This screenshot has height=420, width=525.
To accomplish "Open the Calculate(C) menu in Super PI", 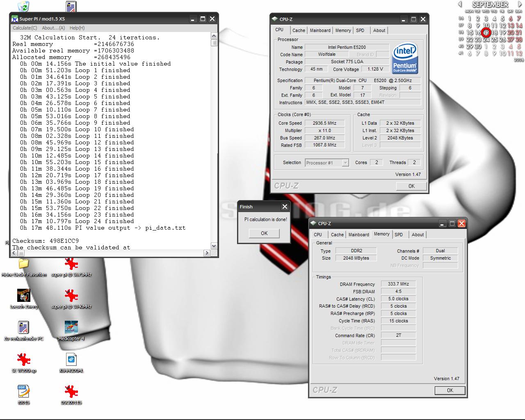I will (x=25, y=28).
